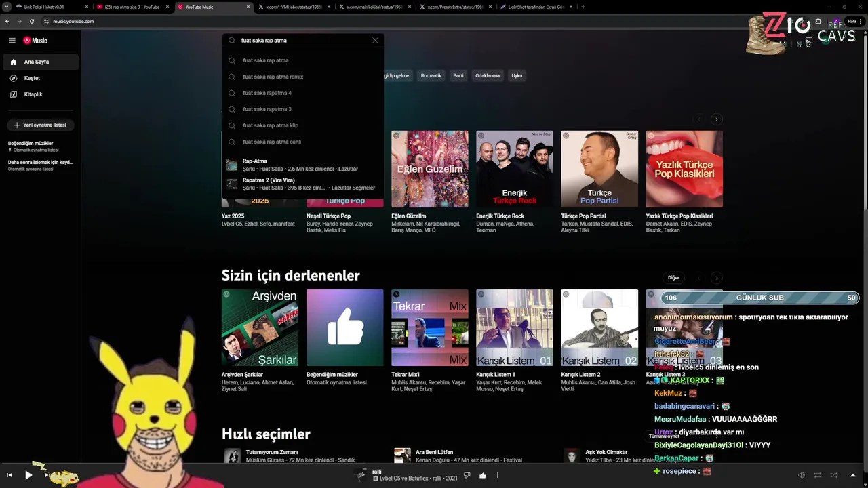The height and width of the screenshot is (488, 868).
Task: Click next arrow of Sizin için derlenenler
Action: point(716,278)
